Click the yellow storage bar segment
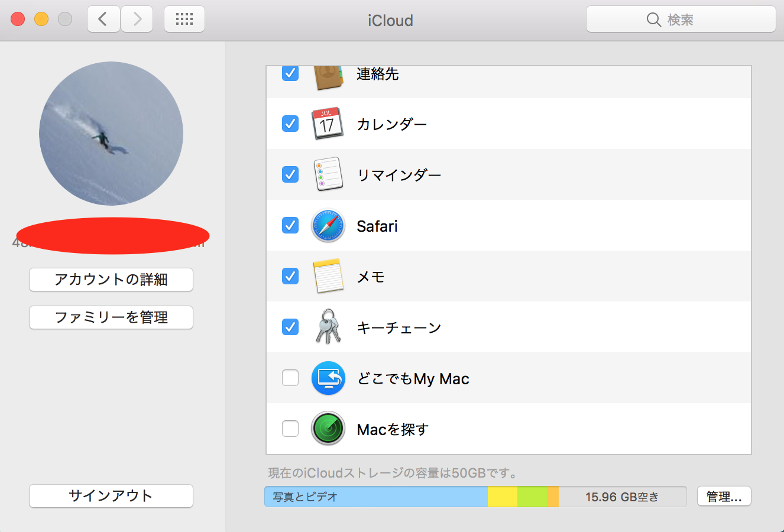Viewport: 784px width, 532px height. pos(503,497)
